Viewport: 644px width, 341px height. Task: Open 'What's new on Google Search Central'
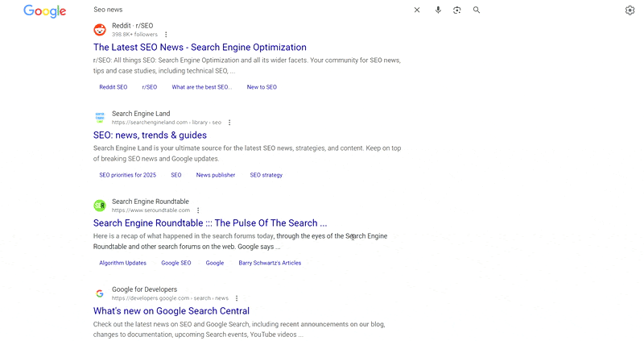coord(171,311)
